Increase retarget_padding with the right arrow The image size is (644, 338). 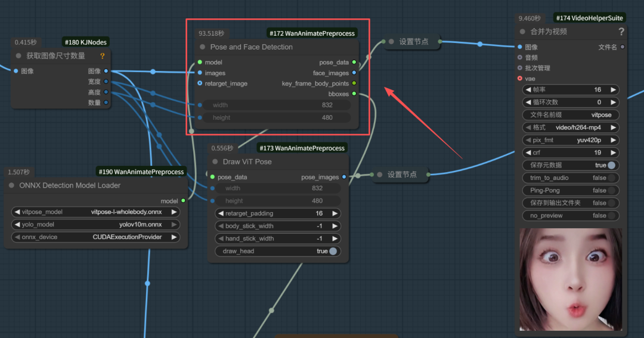click(335, 213)
